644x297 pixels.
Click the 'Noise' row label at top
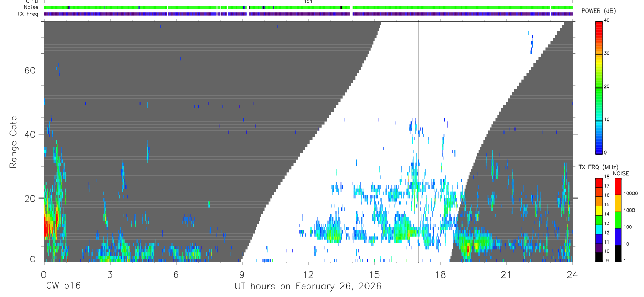pyautogui.click(x=31, y=7)
